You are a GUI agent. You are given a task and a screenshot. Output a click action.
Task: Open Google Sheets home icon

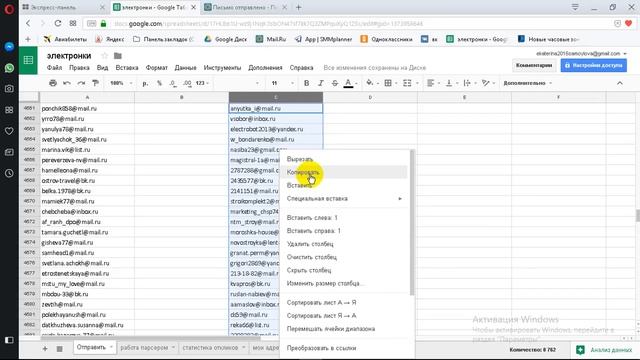coord(28,60)
